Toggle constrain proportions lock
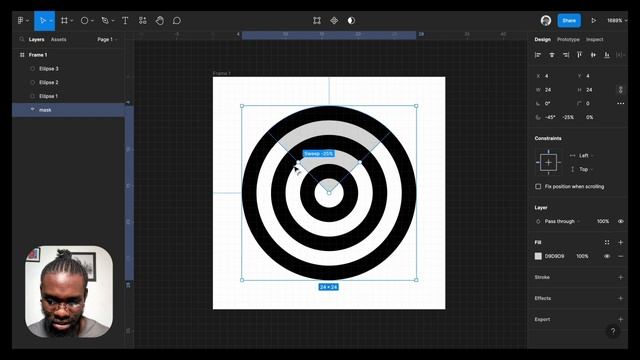Viewport: 640px width, 360px height. (x=620, y=90)
